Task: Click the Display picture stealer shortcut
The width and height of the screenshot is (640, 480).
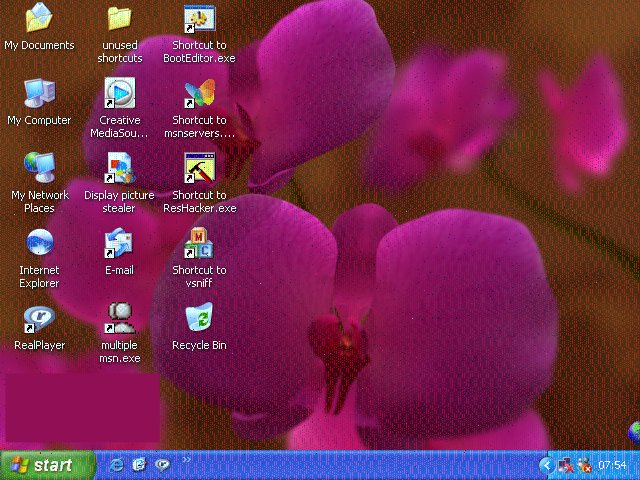Action: 119,168
